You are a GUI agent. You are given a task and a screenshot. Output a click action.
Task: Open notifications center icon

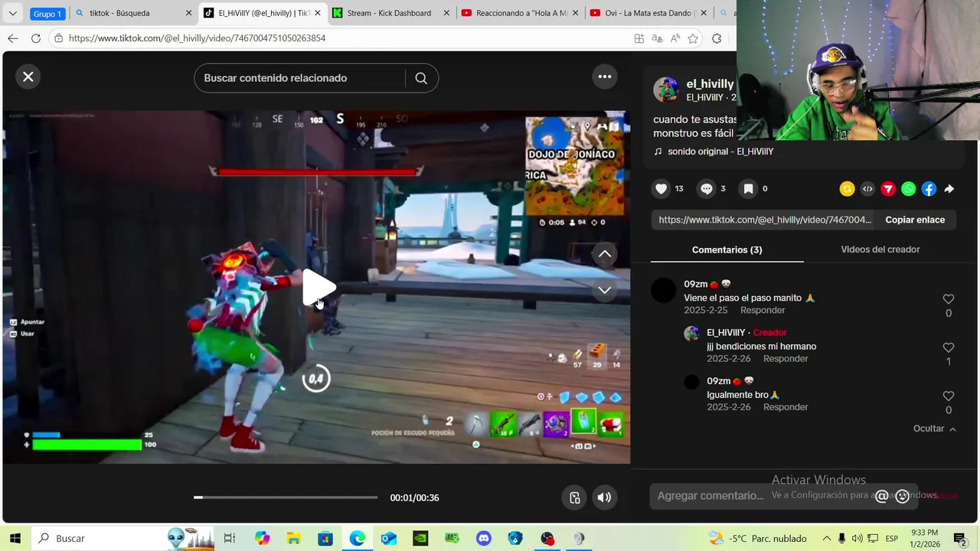959,539
